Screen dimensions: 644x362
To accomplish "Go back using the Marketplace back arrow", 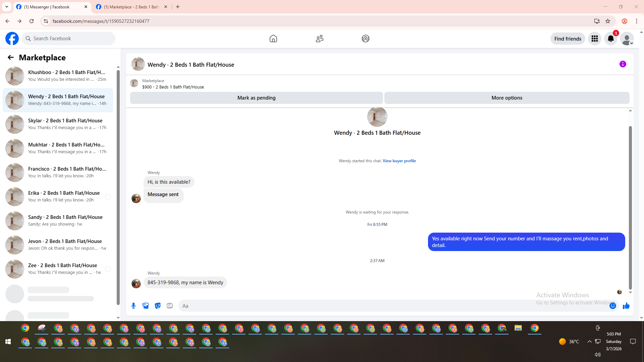I will [x=11, y=57].
